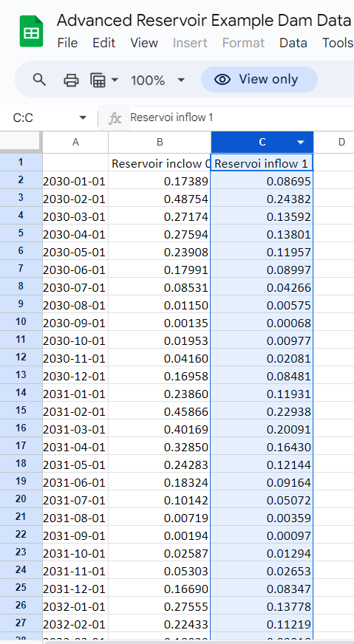
Task: Expand the Name box dropdown arrow
Action: (x=83, y=118)
